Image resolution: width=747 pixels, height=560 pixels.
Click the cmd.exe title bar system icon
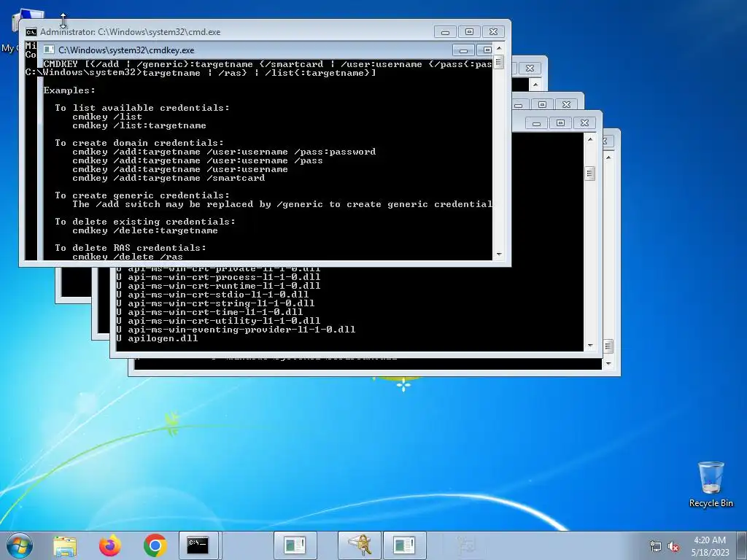tap(31, 32)
